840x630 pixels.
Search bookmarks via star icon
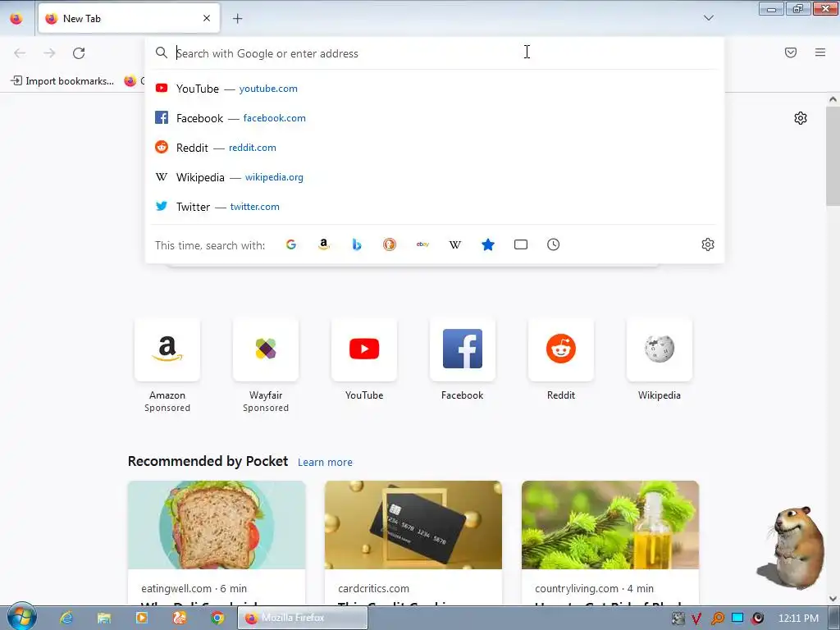pyautogui.click(x=488, y=244)
